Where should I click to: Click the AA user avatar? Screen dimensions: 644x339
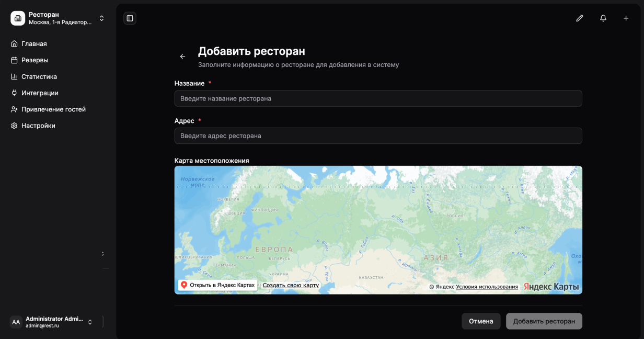coord(16,322)
